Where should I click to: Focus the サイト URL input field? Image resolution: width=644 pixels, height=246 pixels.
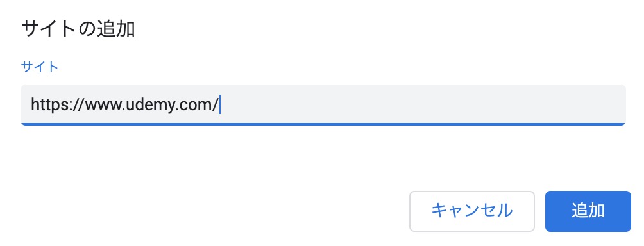click(x=323, y=105)
